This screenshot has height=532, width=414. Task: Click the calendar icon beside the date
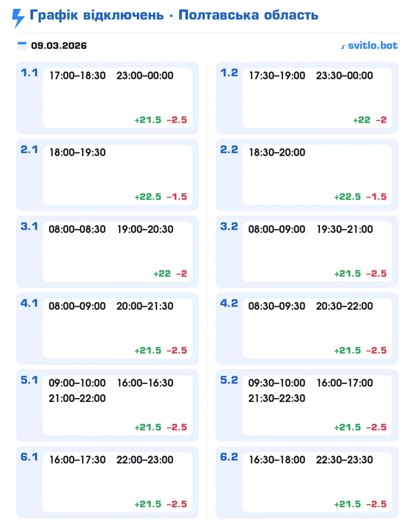click(x=22, y=45)
